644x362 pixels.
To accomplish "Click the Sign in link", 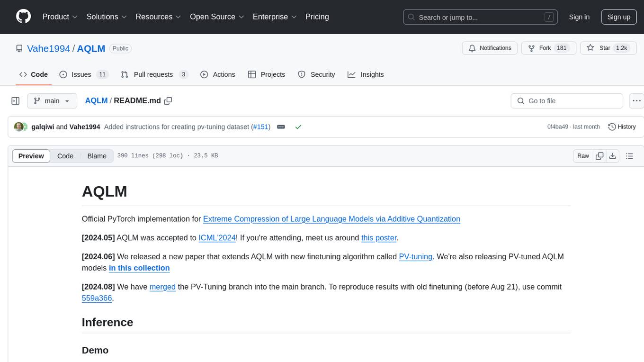I will [x=579, y=17].
